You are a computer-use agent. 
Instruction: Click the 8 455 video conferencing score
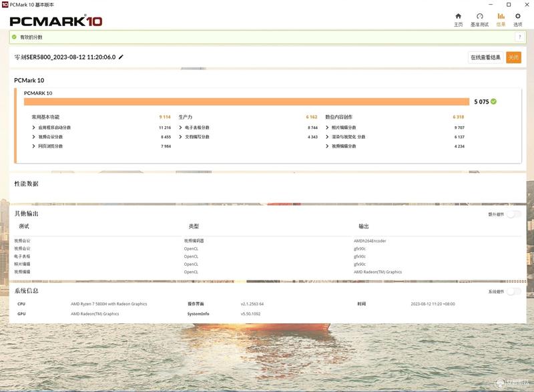point(166,137)
